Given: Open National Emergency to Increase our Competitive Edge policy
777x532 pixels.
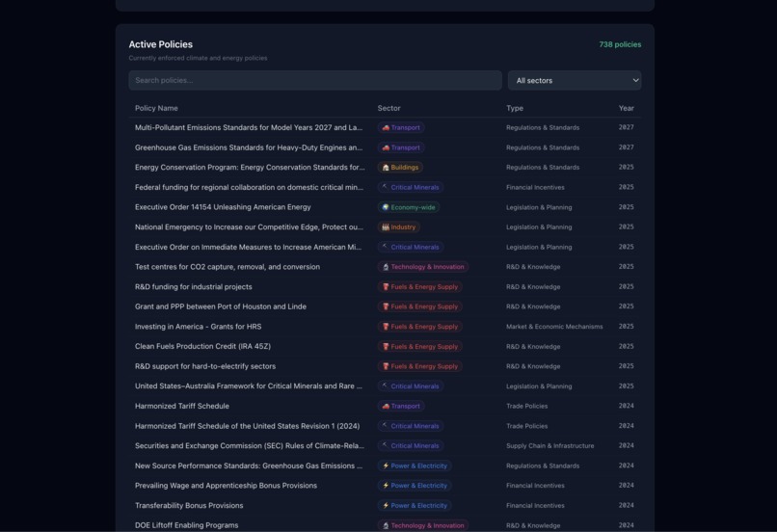Looking at the screenshot, I should pyautogui.click(x=249, y=226).
